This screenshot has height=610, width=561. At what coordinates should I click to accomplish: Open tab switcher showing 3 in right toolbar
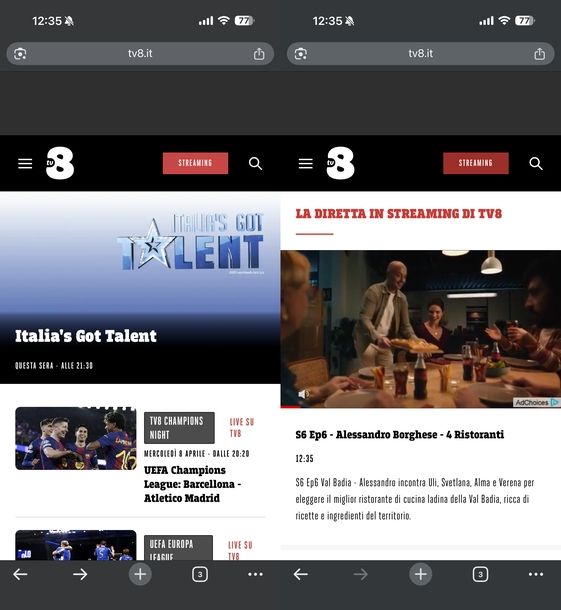(480, 574)
